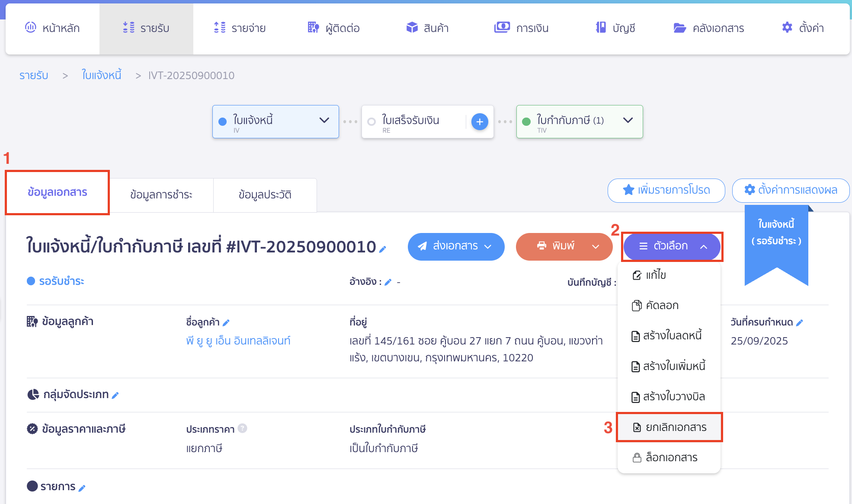
Task: Select สร้างใบเพิ่มหนี้ debit note option
Action: click(669, 367)
